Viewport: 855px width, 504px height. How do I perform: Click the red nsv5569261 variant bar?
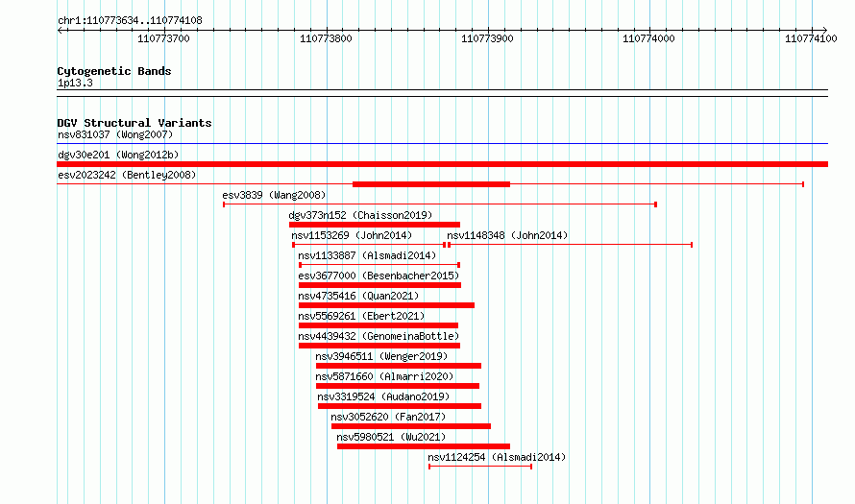point(379,325)
